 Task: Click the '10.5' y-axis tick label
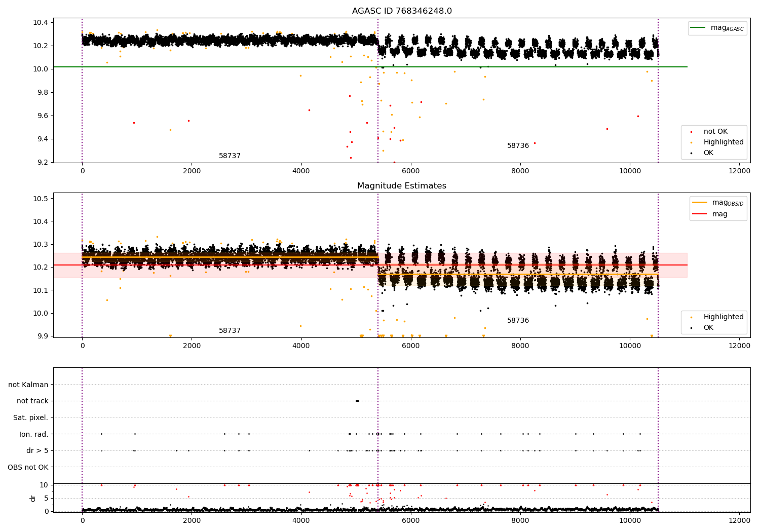pyautogui.click(x=41, y=199)
